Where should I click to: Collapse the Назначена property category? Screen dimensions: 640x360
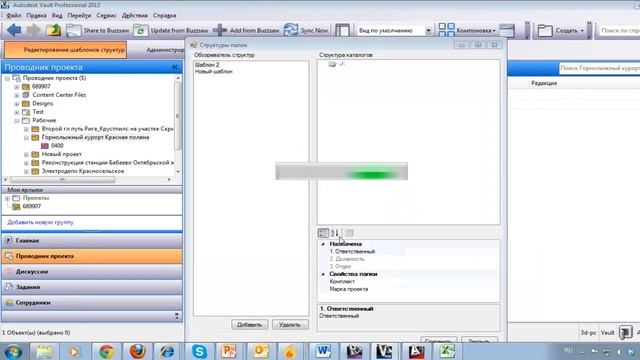coord(323,244)
